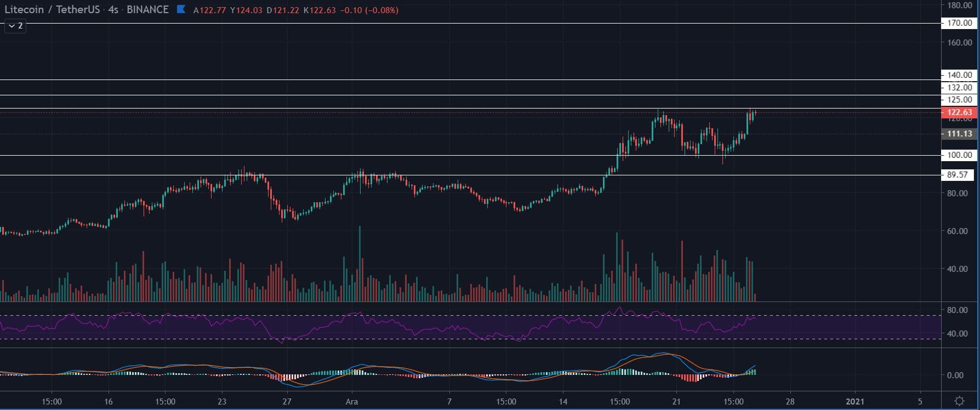Click the Ara month marker on time axis
Viewport: 980px width, 410px height.
(352, 401)
